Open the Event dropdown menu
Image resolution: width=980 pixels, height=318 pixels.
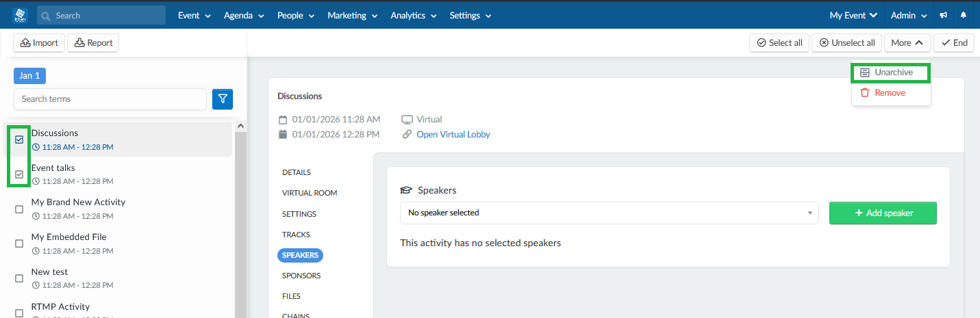194,15
